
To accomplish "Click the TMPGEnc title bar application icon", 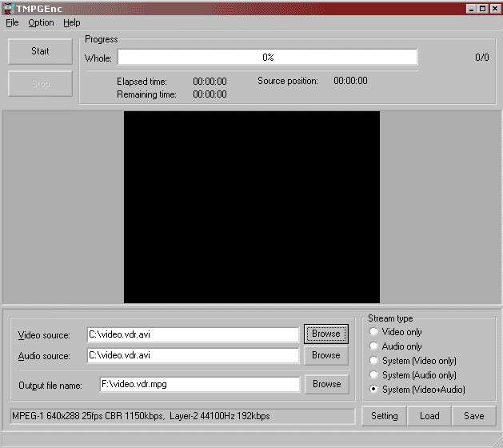I will coord(8,9).
